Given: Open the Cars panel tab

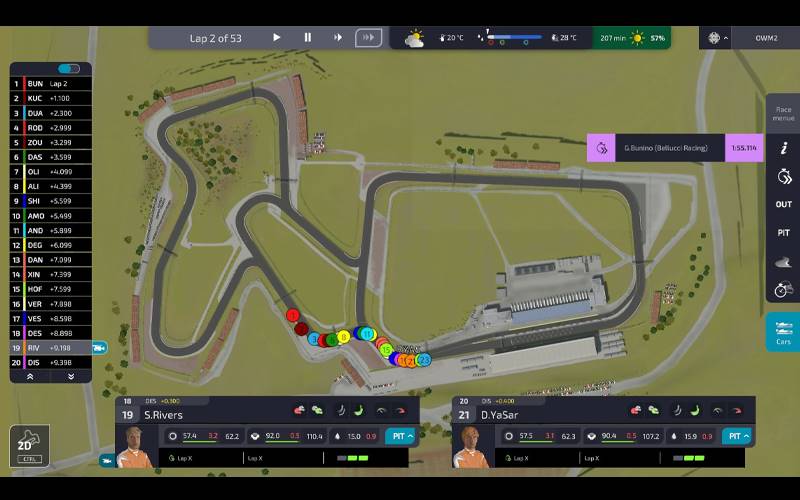Looking at the screenshot, I should (x=783, y=332).
